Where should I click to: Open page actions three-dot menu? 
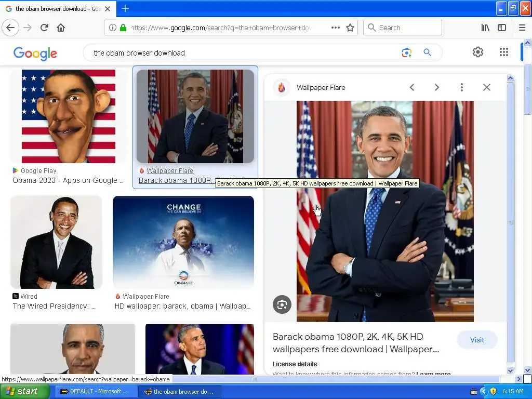pyautogui.click(x=335, y=28)
